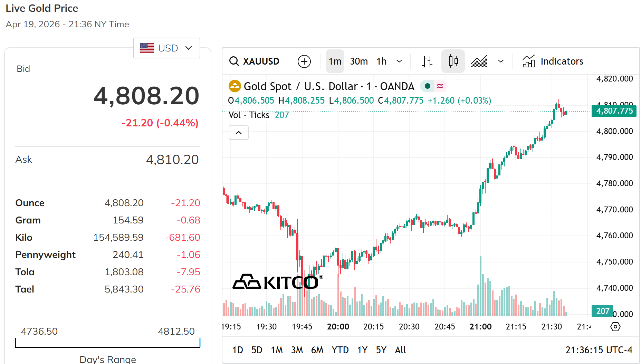Select the area chart style icon

click(x=479, y=61)
